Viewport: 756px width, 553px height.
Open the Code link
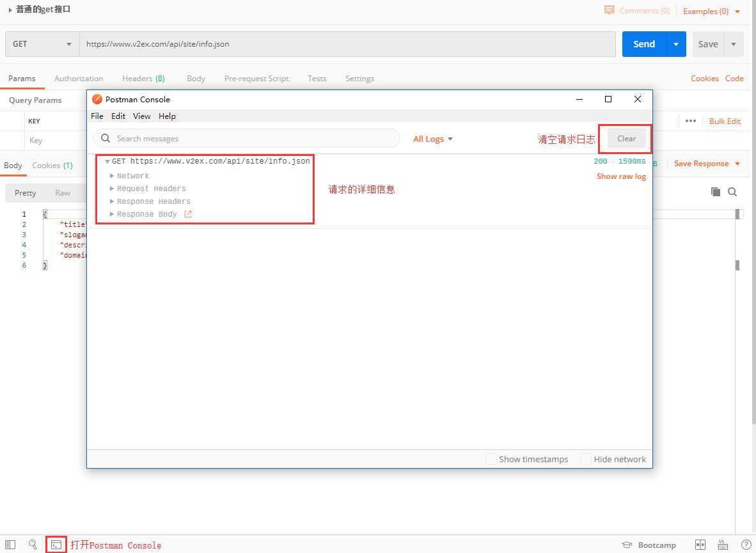point(734,78)
